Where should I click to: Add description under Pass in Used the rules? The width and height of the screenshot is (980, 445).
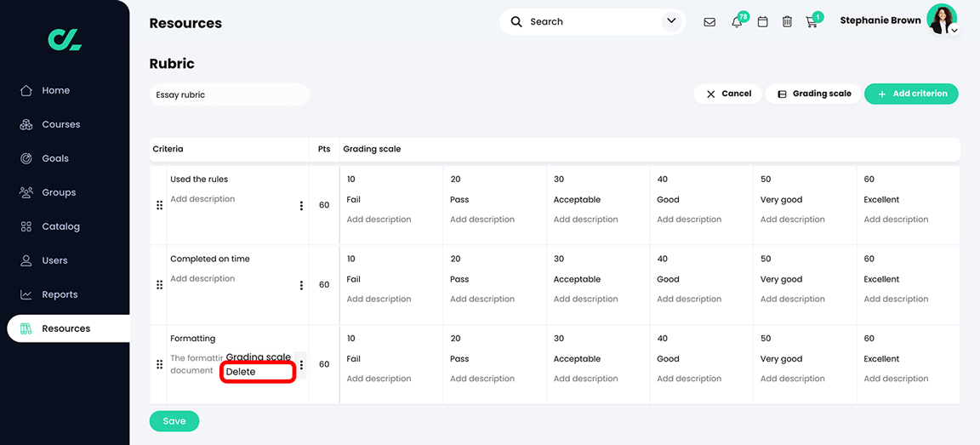(482, 220)
